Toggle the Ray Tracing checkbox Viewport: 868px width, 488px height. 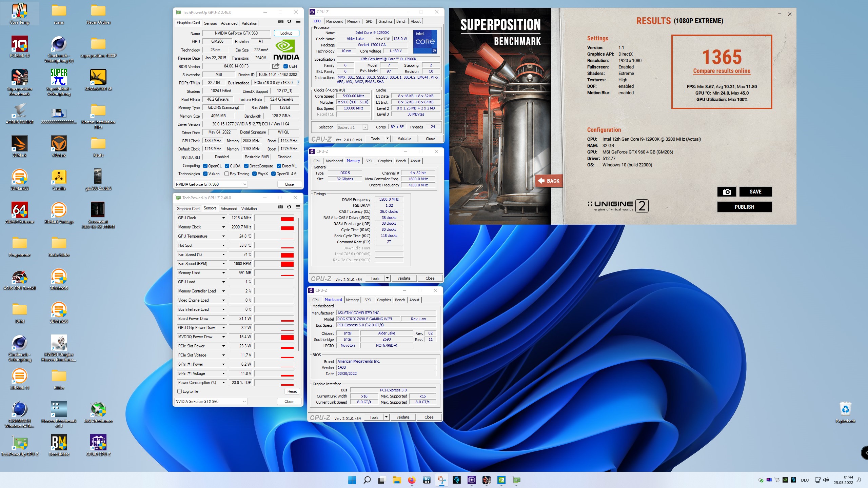[226, 174]
